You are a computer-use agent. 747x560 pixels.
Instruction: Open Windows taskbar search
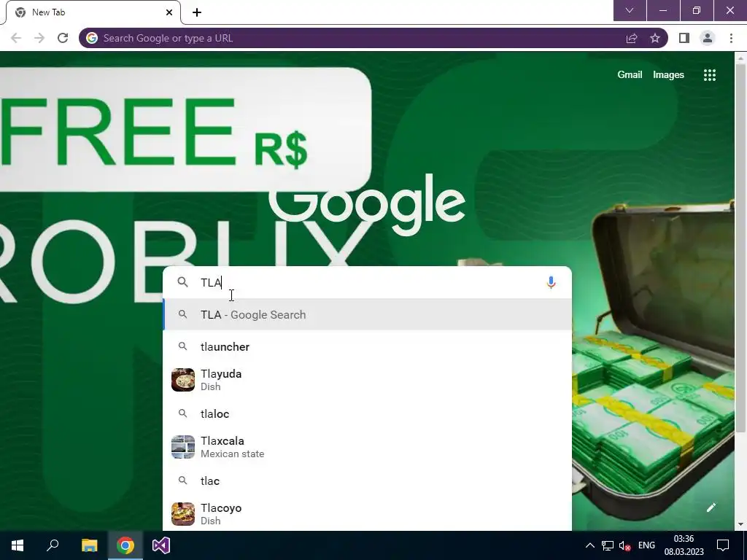tap(53, 545)
